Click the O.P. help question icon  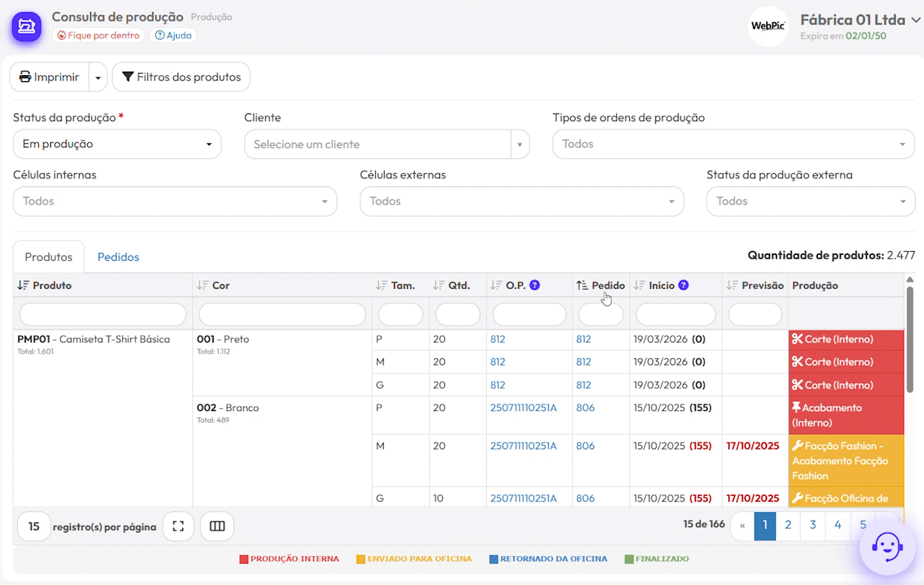[535, 285]
